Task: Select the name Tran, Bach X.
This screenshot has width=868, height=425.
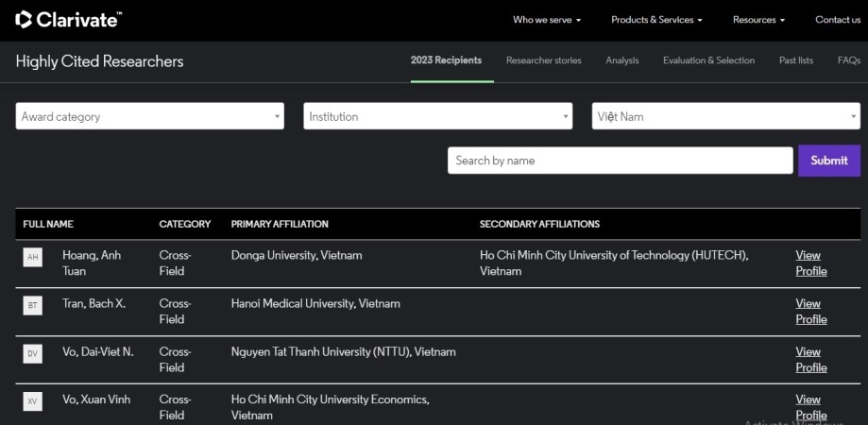Action: click(x=94, y=303)
